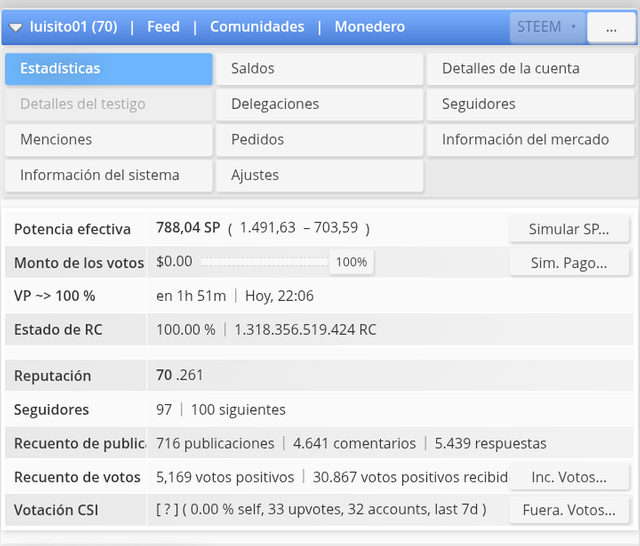Screen dimensions: 640x546
Task: Select the 788,04 SP effective power value
Action: (x=188, y=227)
